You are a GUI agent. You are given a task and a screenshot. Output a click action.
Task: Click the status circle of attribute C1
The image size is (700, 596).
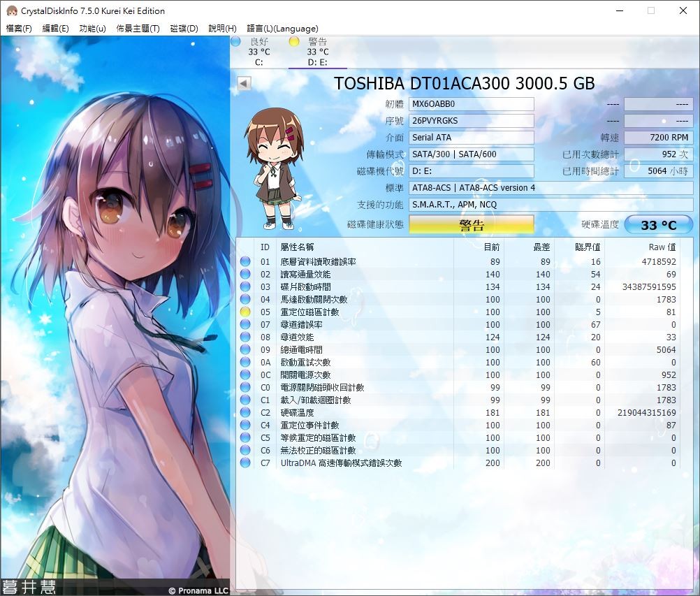point(245,400)
